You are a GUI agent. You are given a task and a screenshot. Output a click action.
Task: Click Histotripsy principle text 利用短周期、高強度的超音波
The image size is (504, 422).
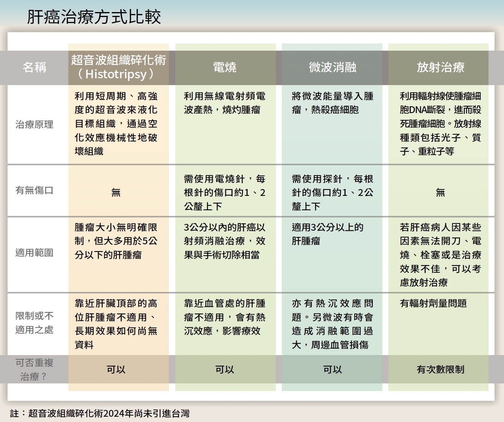[116, 124]
